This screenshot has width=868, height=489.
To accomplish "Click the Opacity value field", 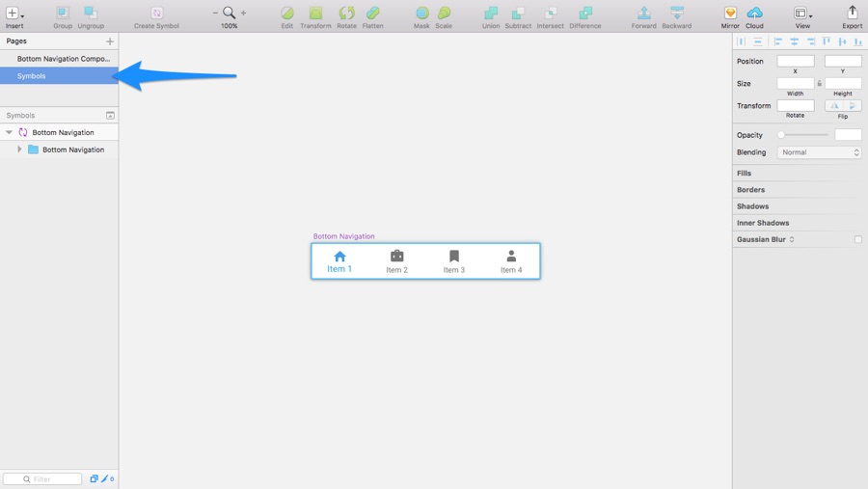I will click(848, 135).
